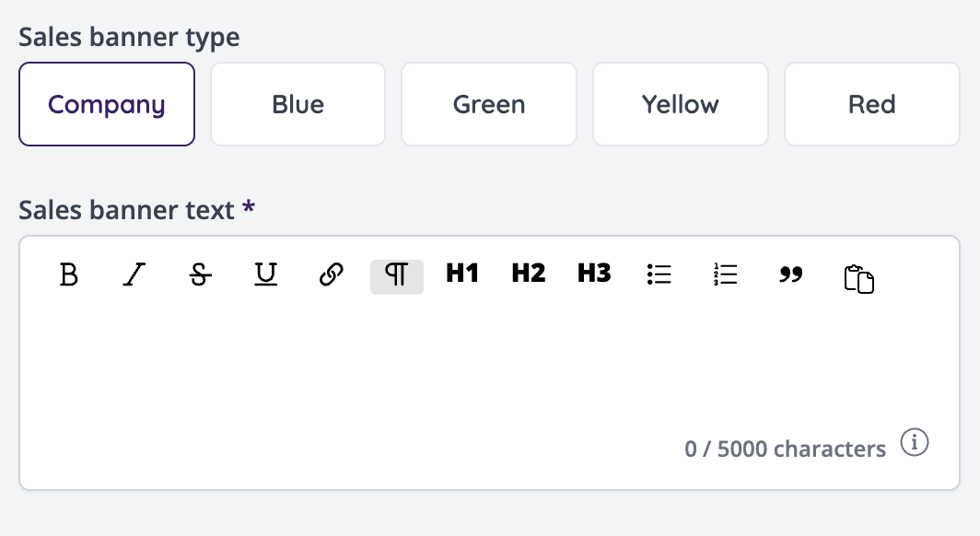
Task: Set text as Heading 1
Action: (462, 274)
